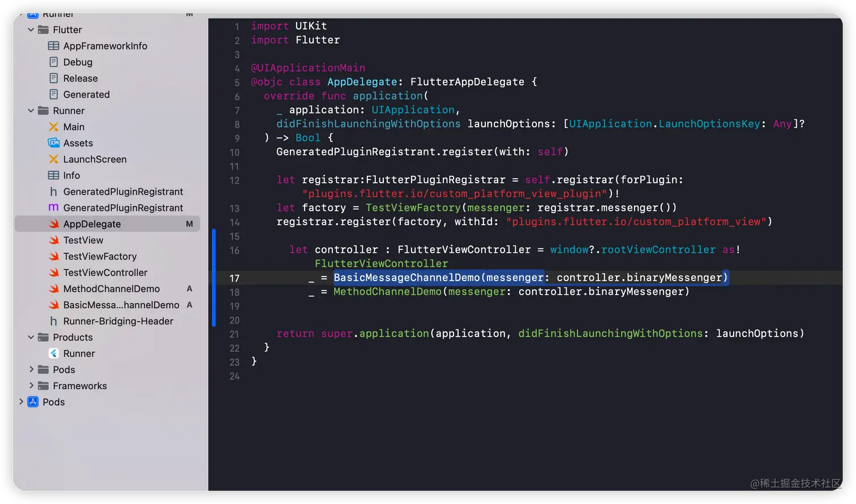The height and width of the screenshot is (504, 856).
Task: Click the blue change bar beside line 17
Action: [214, 278]
